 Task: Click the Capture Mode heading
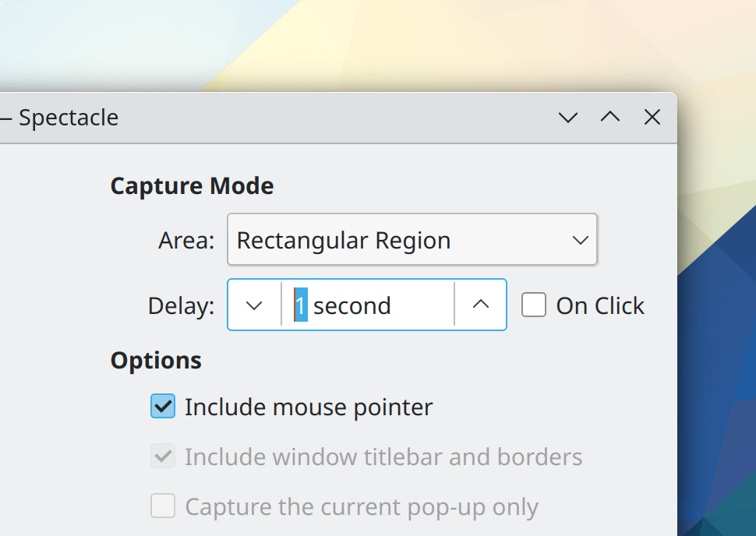pyautogui.click(x=192, y=186)
